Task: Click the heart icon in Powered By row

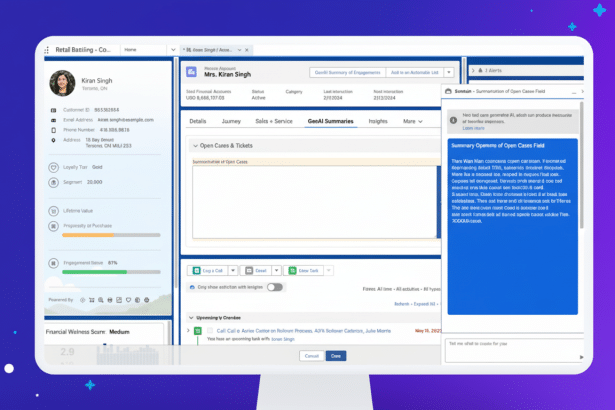Action: click(128, 300)
